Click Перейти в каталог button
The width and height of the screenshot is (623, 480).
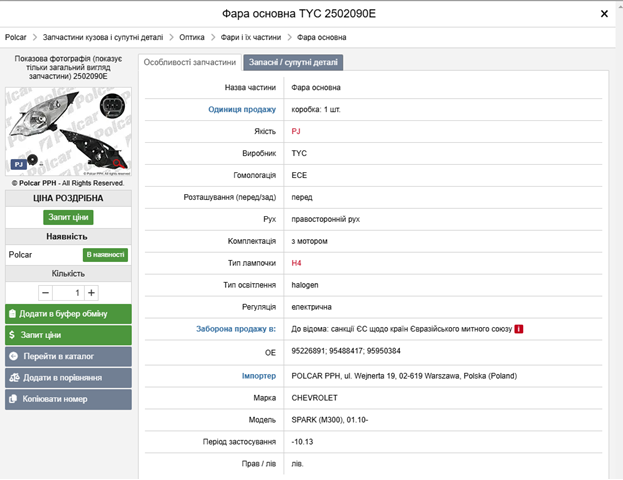point(68,356)
